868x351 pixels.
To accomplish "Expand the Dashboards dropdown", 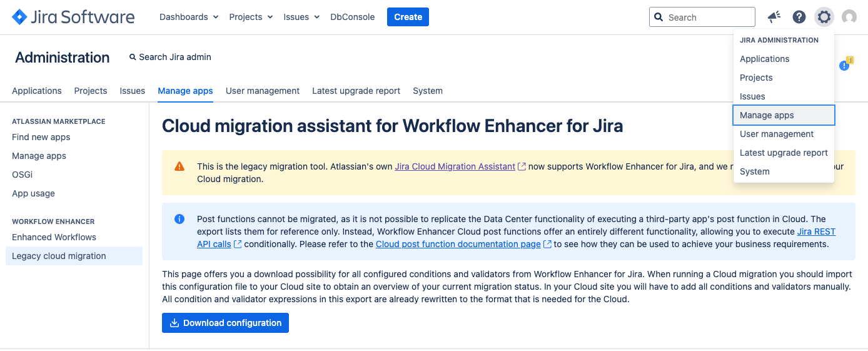I will click(x=189, y=17).
